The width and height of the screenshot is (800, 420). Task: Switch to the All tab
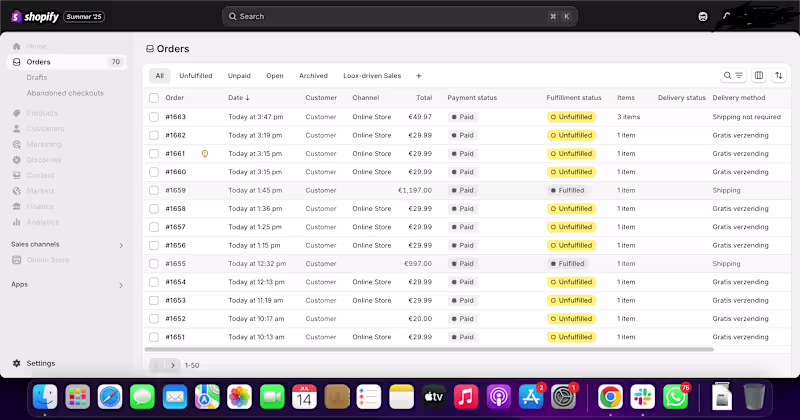[160, 76]
